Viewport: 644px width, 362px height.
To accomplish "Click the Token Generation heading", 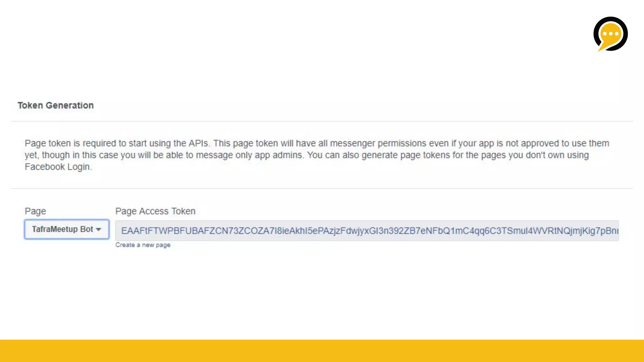I will pos(56,105).
